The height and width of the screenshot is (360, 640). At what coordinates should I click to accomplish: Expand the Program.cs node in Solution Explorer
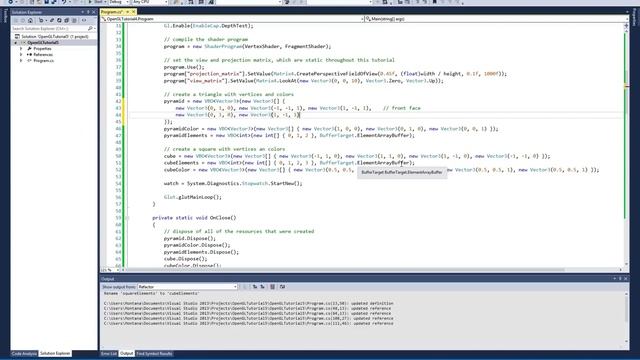tap(21, 60)
